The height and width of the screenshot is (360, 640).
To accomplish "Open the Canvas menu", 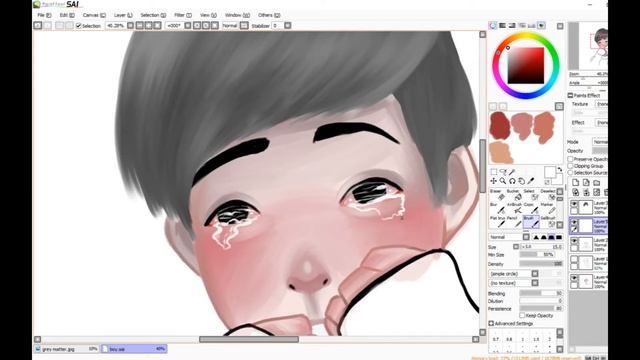I will [x=94, y=15].
